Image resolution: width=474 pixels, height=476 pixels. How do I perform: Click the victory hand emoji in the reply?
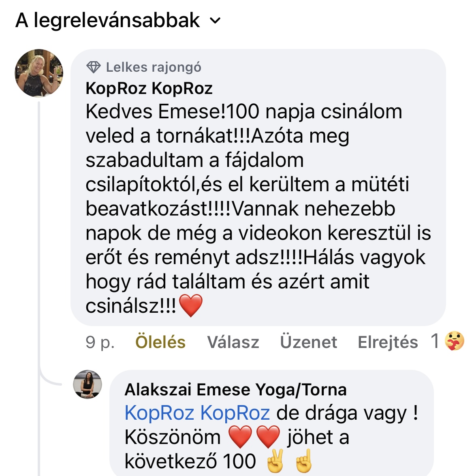(x=275, y=461)
